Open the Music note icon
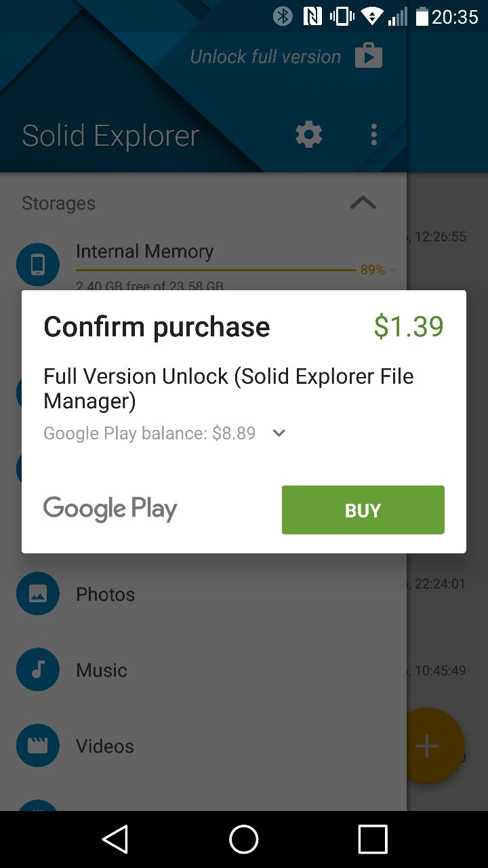 (38, 670)
